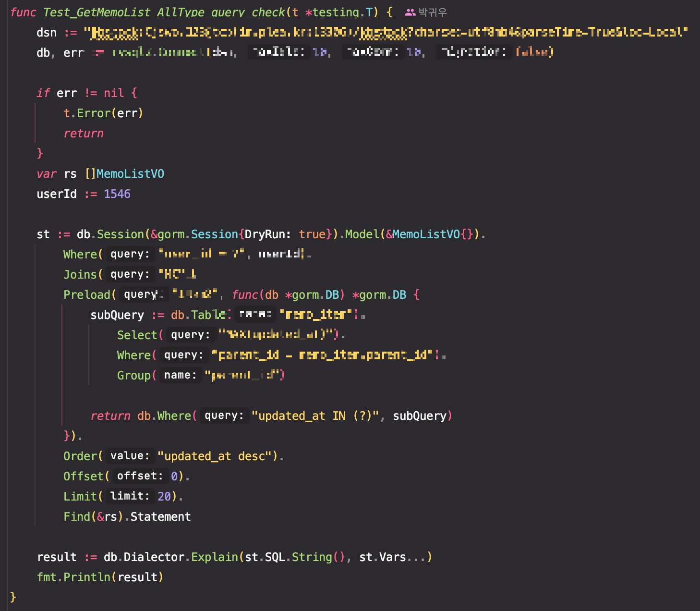Click the people icon beside author 박귀우
Viewport: 700px width, 611px height.
410,12
